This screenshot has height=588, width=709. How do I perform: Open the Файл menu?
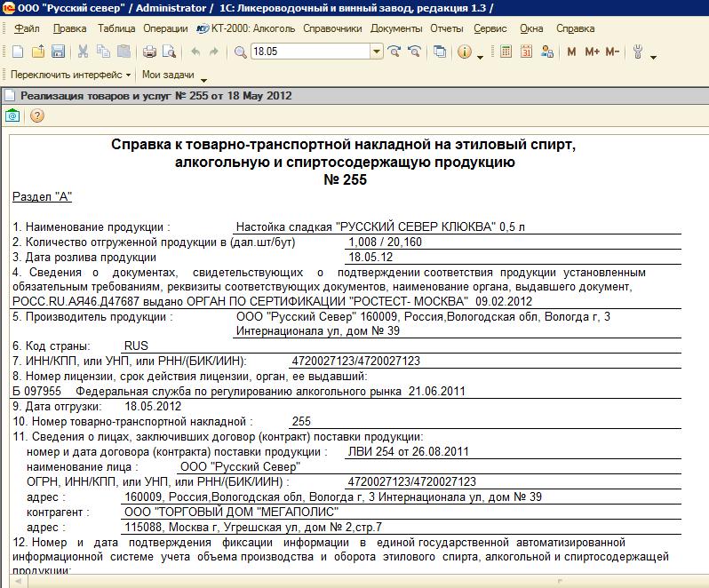[27, 28]
